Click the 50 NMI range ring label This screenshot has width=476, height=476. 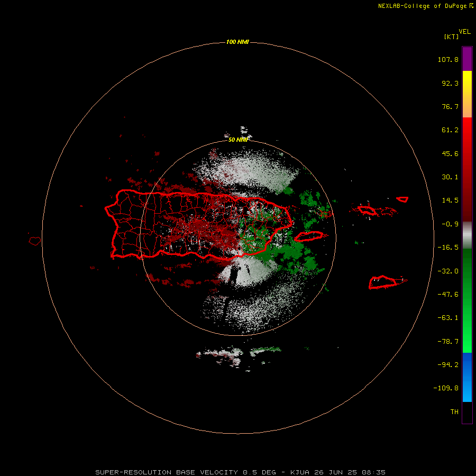pyautogui.click(x=238, y=140)
